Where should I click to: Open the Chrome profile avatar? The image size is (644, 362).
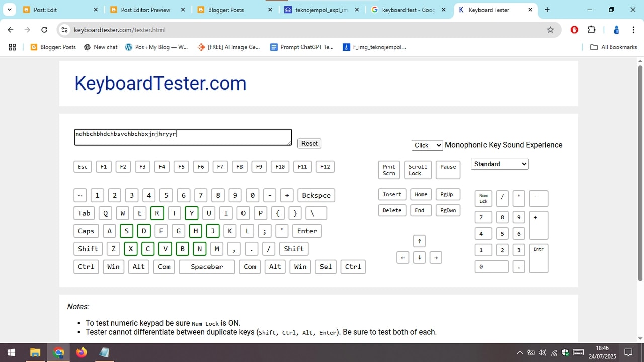click(x=616, y=30)
